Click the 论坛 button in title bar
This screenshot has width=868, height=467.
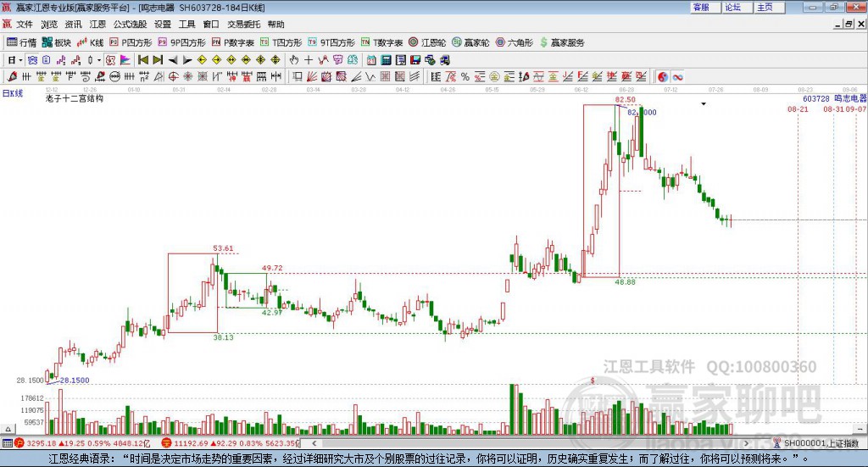point(737,7)
